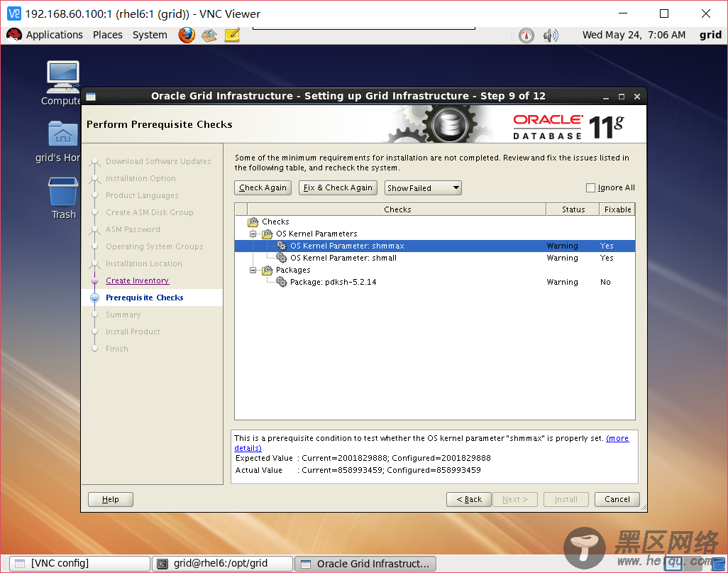Launch Firefox from the top panel
The width and height of the screenshot is (728, 573).
(187, 35)
